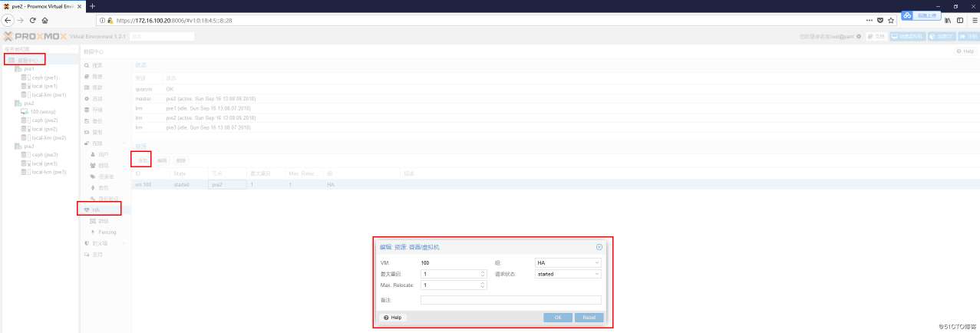Click the Max. Relocate column header
This screenshot has height=333, width=980.
[x=304, y=173]
